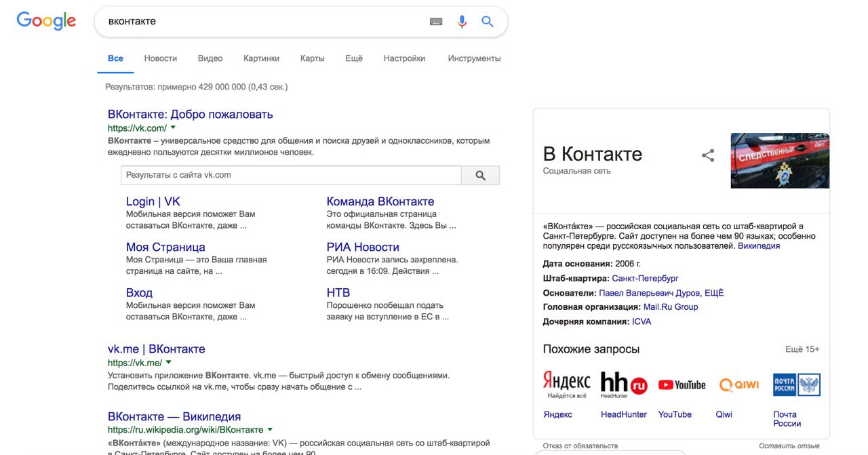868x455 pixels.
Task: Open the Login | VK sitelink
Action: tap(153, 201)
